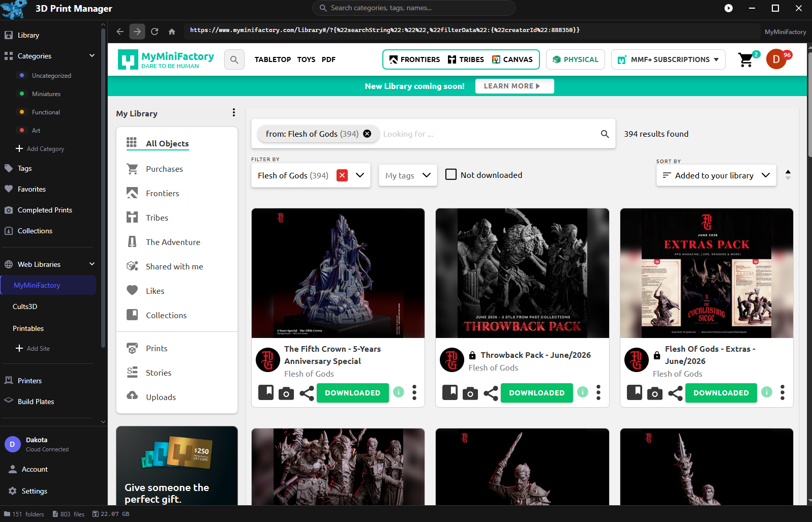The height and width of the screenshot is (522, 812).
Task: Open Completed Prints in sidebar
Action: click(45, 210)
